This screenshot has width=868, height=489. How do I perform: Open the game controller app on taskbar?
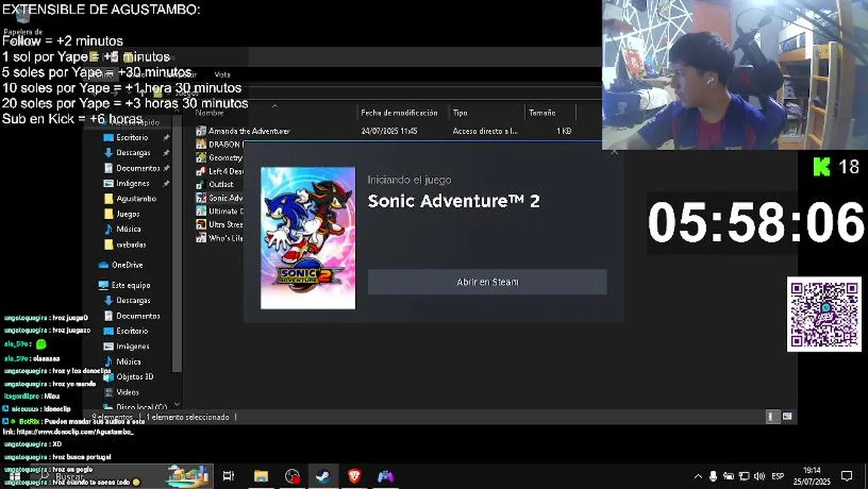(x=385, y=476)
